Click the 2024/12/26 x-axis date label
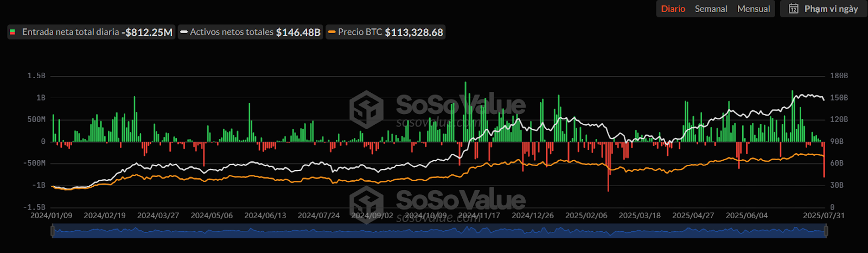This screenshot has height=253, width=868. click(x=533, y=216)
